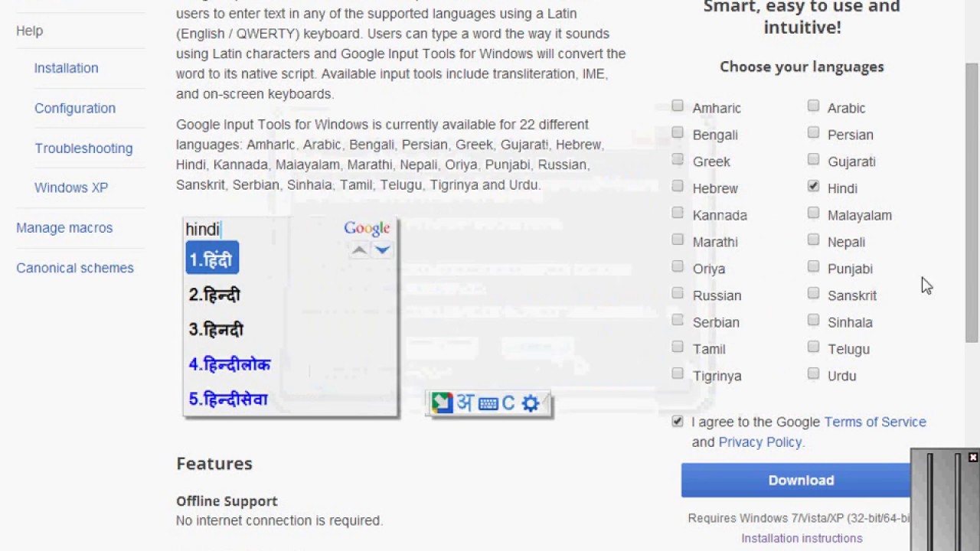This screenshot has height=551, width=980.
Task: Tick the Sanskrit language checkbox
Action: (x=813, y=293)
